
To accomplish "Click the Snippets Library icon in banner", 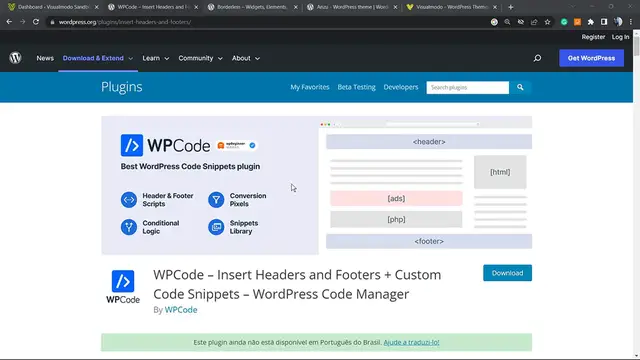I will pyautogui.click(x=216, y=227).
